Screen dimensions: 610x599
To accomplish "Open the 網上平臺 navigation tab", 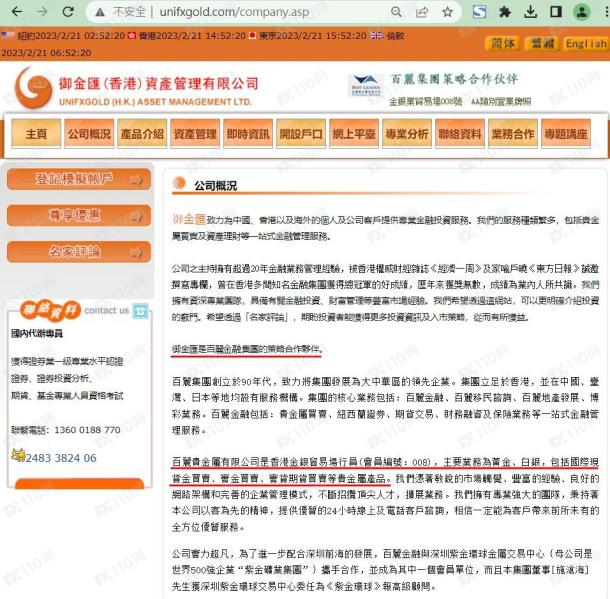I will pyautogui.click(x=354, y=133).
